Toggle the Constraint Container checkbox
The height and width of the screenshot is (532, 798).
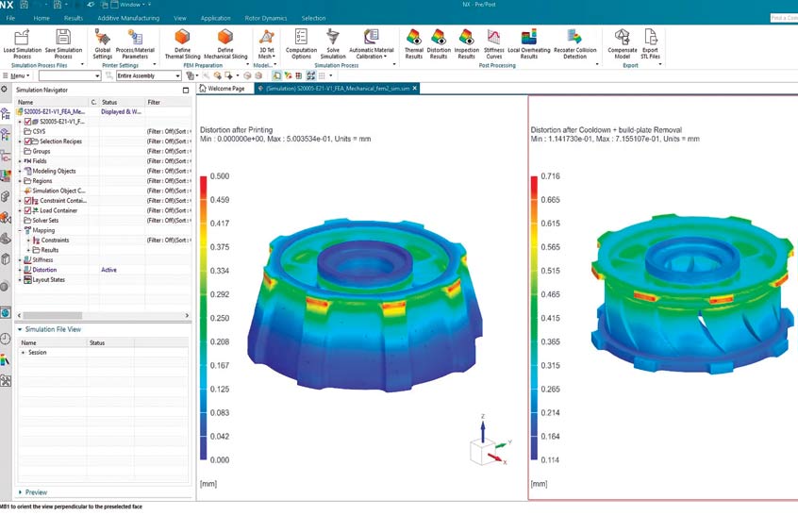pyautogui.click(x=28, y=201)
